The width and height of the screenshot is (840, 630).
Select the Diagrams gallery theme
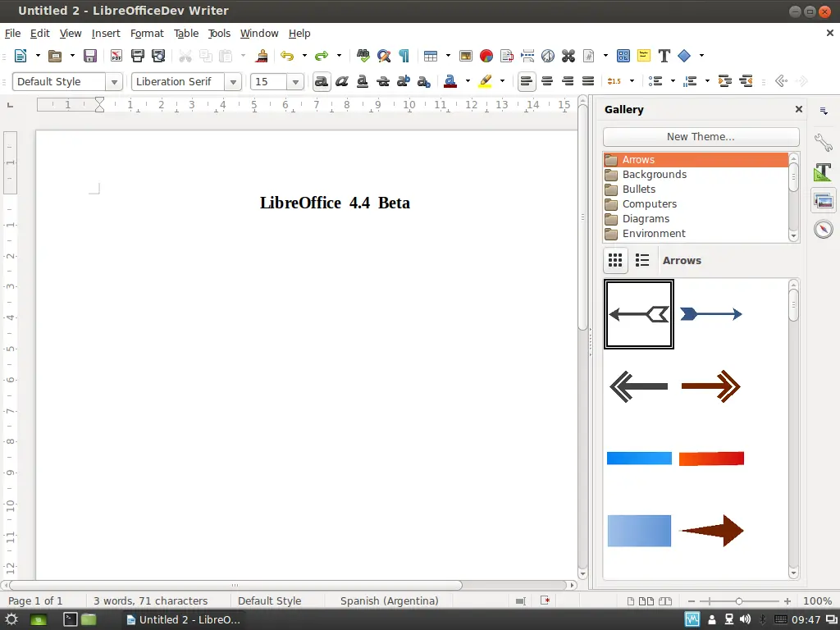696,219
